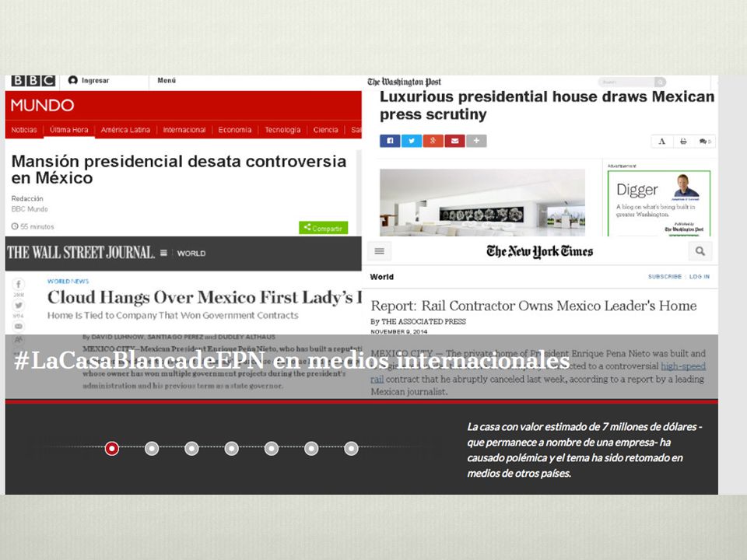This screenshot has width=747, height=560.
Task: Select the last timeline dot
Action: pyautogui.click(x=352, y=449)
